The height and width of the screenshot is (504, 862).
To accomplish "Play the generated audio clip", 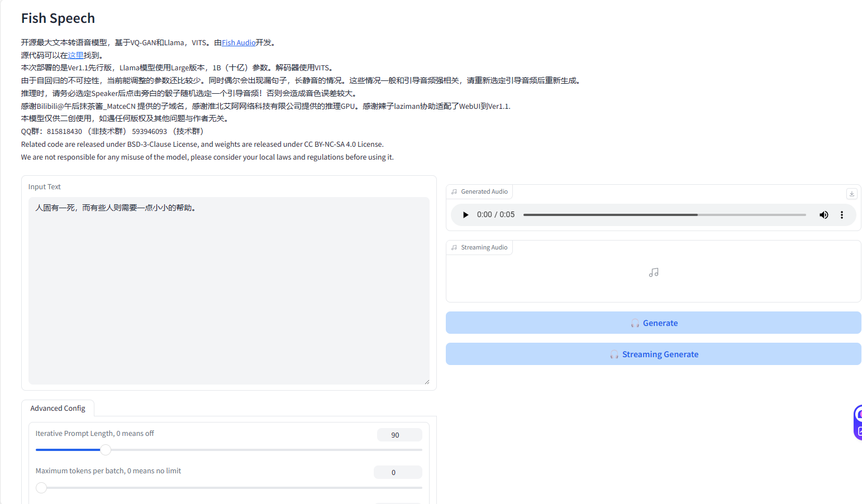I will tap(465, 215).
